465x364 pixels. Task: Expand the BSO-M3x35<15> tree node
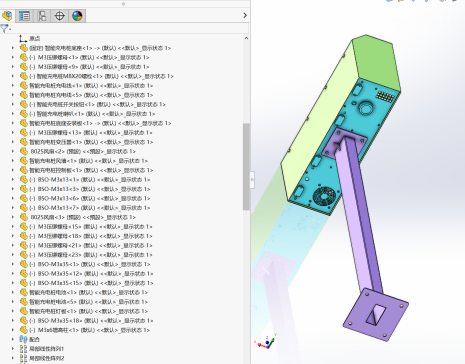tap(13, 283)
